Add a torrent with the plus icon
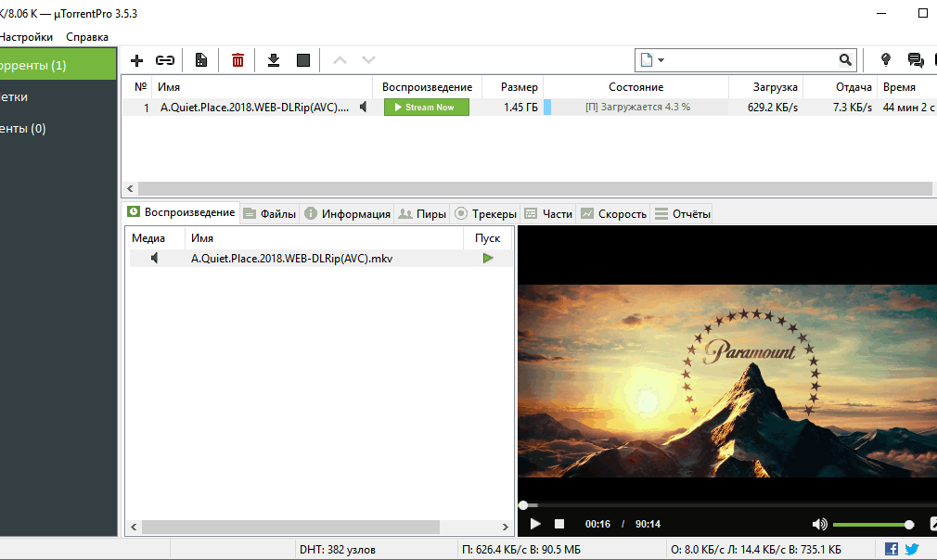Screen dimensions: 937x560 click(137, 60)
